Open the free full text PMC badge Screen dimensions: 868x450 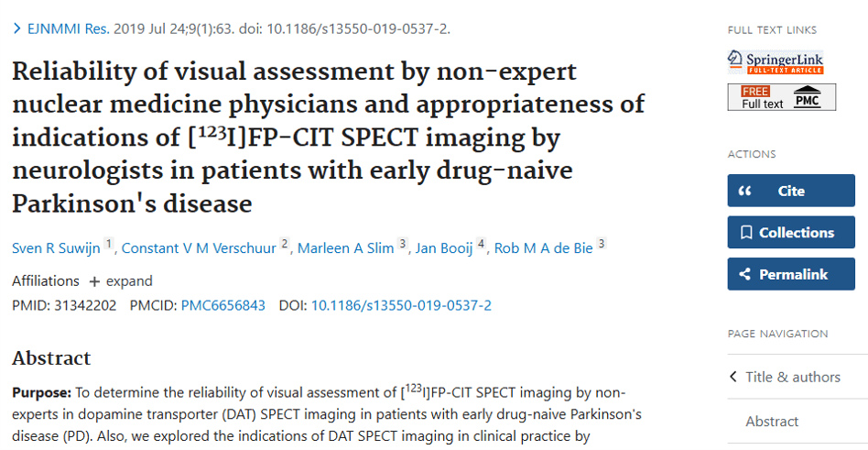click(x=781, y=97)
